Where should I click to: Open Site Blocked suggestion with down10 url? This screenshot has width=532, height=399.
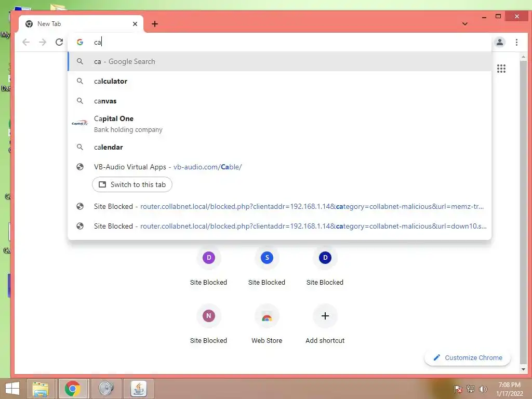point(280,226)
